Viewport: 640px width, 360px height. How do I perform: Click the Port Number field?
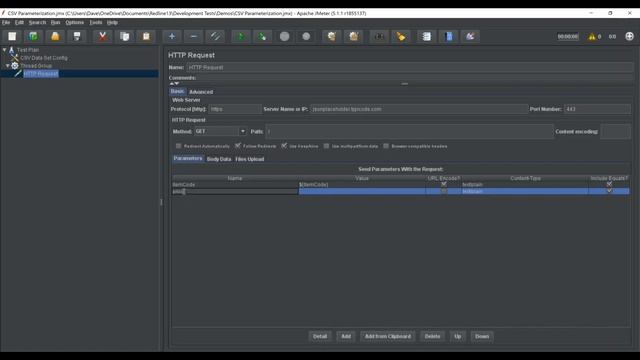pyautogui.click(x=598, y=109)
